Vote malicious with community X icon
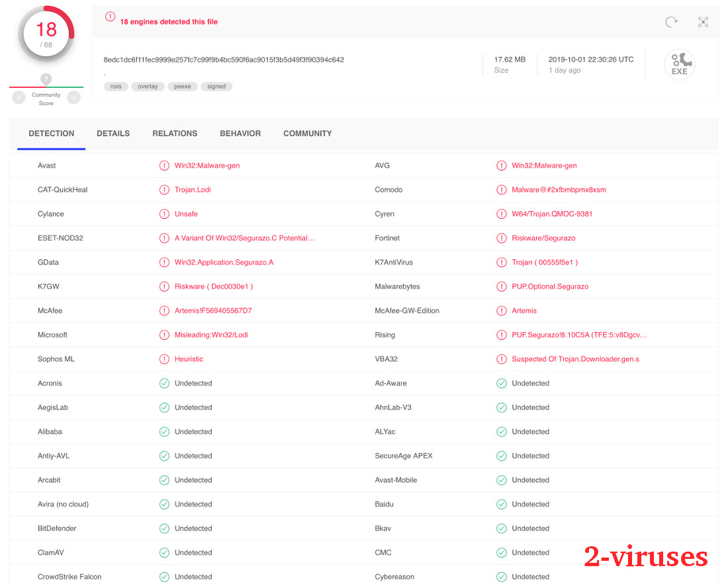 click(19, 97)
